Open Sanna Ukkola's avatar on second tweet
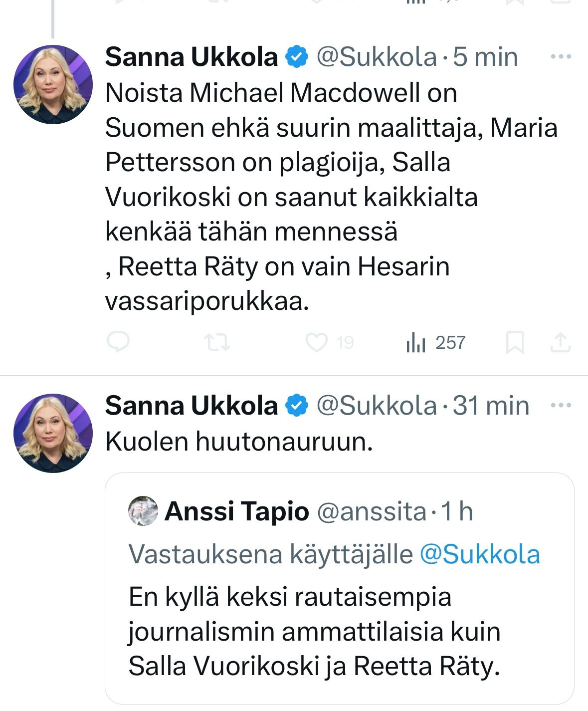Screen dimensions: 588x711 pos(53,433)
